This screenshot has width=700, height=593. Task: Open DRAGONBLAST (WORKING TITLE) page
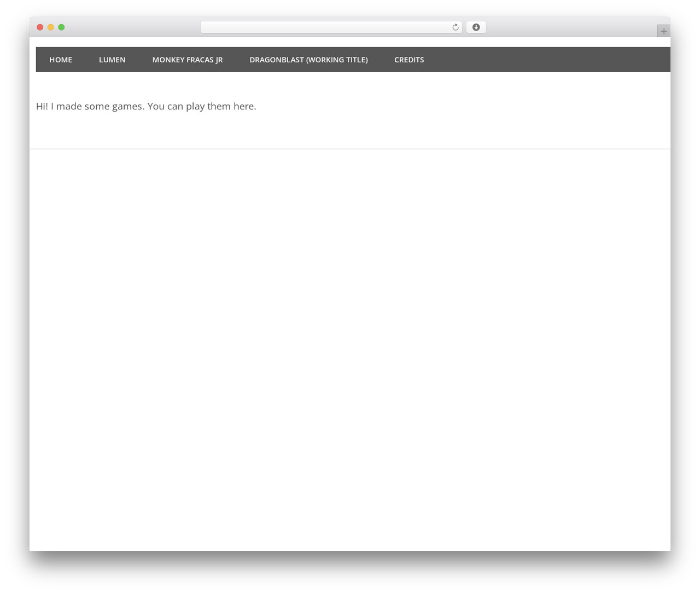308,60
